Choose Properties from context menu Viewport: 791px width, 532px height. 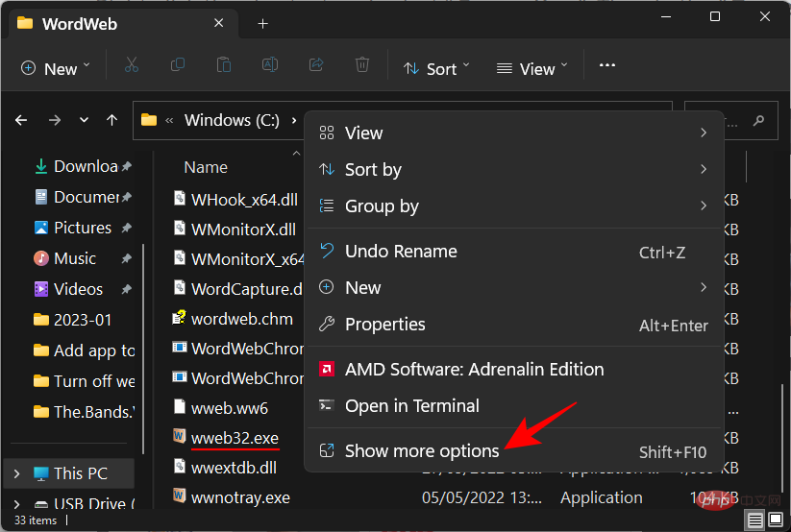coord(514,325)
